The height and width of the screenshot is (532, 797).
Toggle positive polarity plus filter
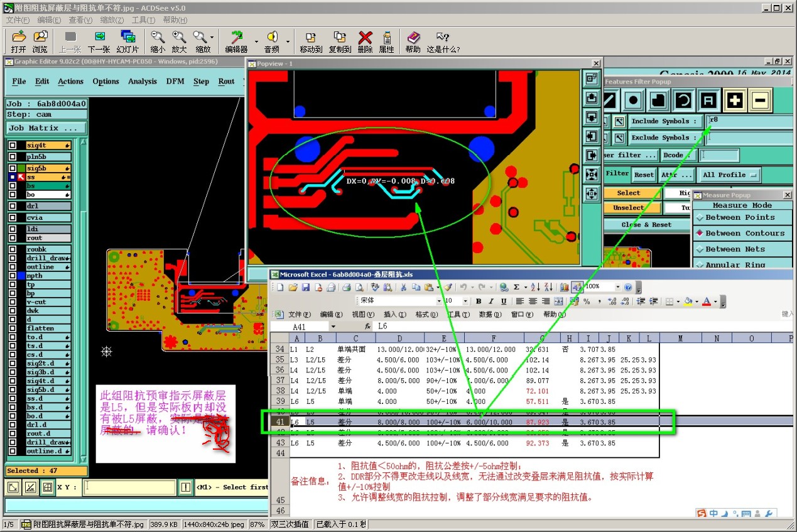[735, 100]
